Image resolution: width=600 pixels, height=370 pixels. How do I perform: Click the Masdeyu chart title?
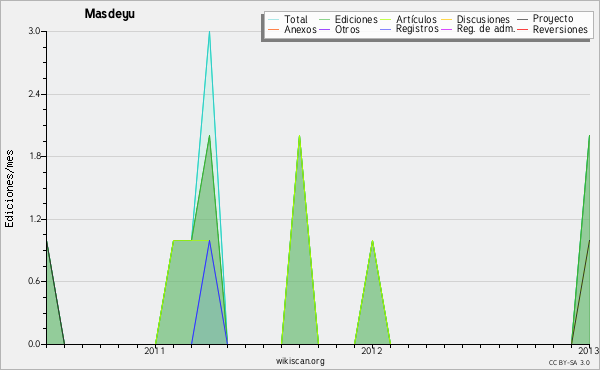[109, 14]
